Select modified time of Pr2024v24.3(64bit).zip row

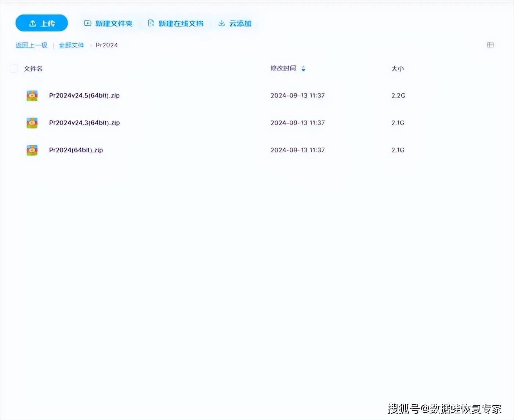click(298, 123)
